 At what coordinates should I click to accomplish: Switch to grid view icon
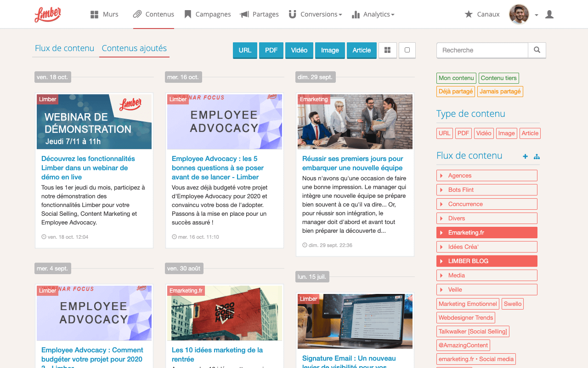(388, 50)
